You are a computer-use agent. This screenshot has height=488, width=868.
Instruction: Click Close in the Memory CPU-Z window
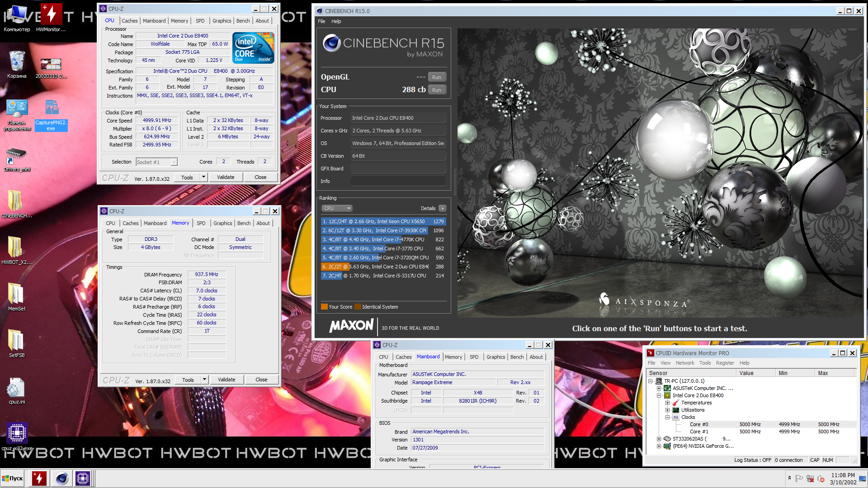tap(261, 380)
